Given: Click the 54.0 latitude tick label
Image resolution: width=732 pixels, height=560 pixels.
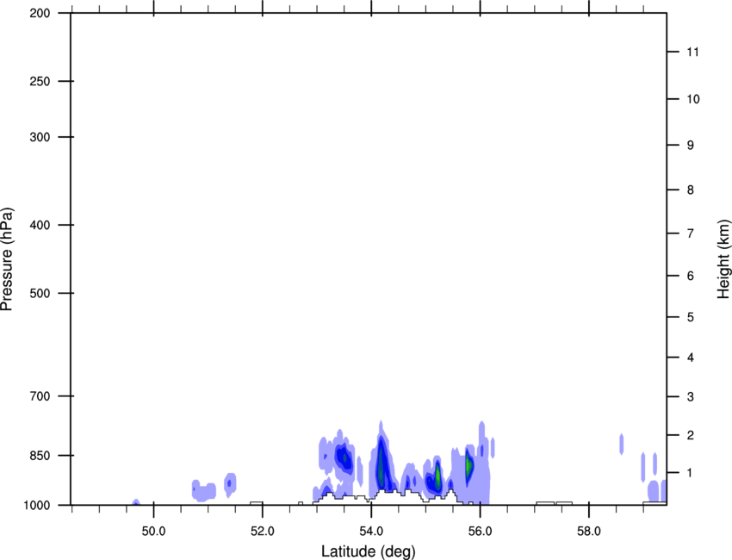Looking at the screenshot, I should (372, 532).
